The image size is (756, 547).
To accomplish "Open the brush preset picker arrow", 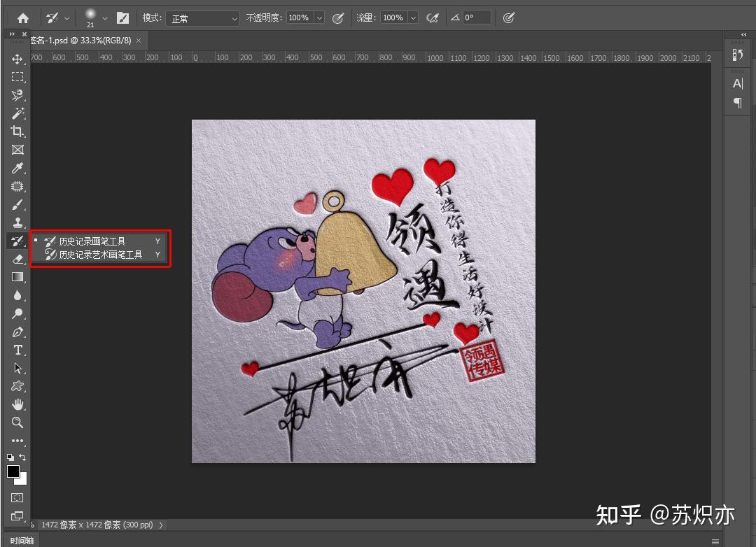I will 104,18.
